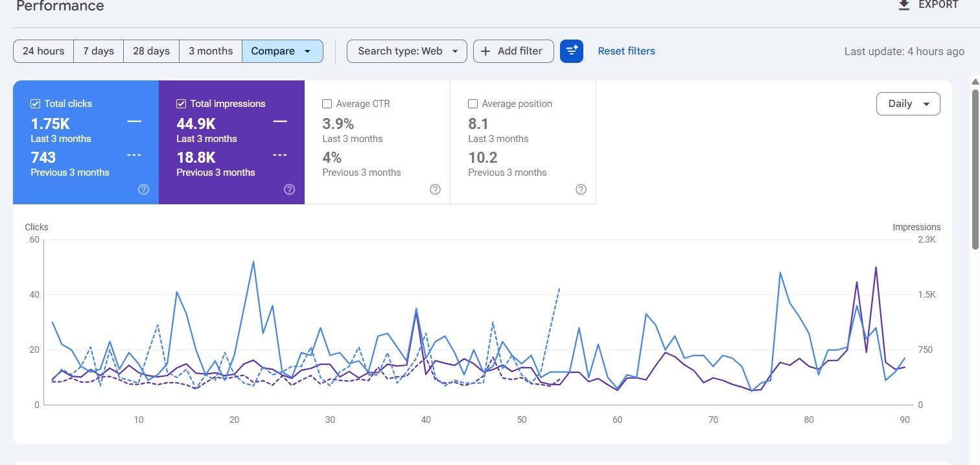
Task: Click the blue AI filter sparkle icon
Action: [x=572, y=51]
